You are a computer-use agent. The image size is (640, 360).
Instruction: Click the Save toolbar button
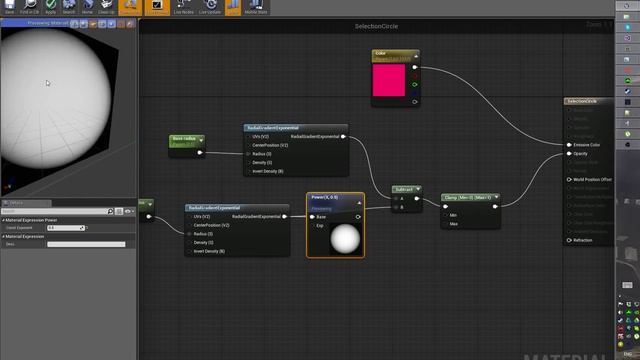pyautogui.click(x=9, y=7)
